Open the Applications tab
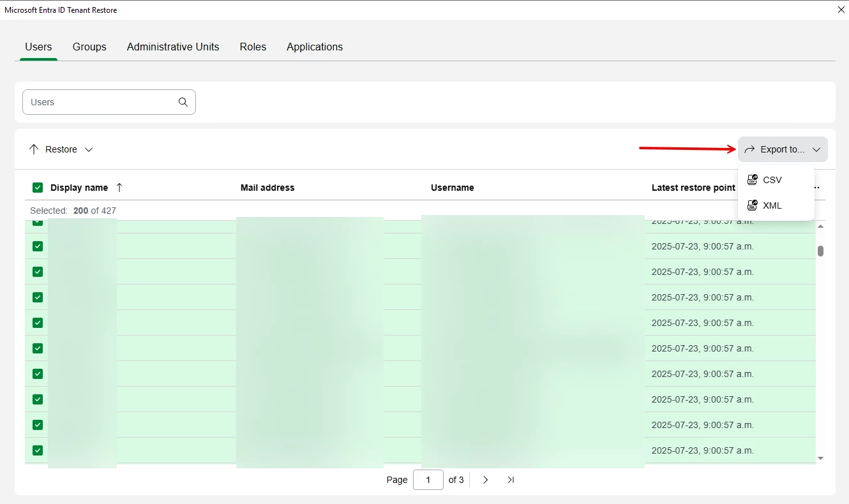849x504 pixels. pos(315,47)
